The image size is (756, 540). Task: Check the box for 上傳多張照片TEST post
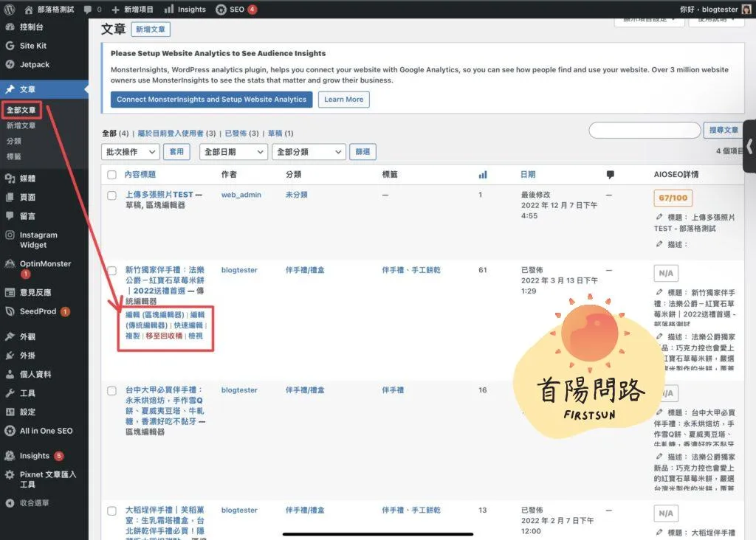[112, 195]
